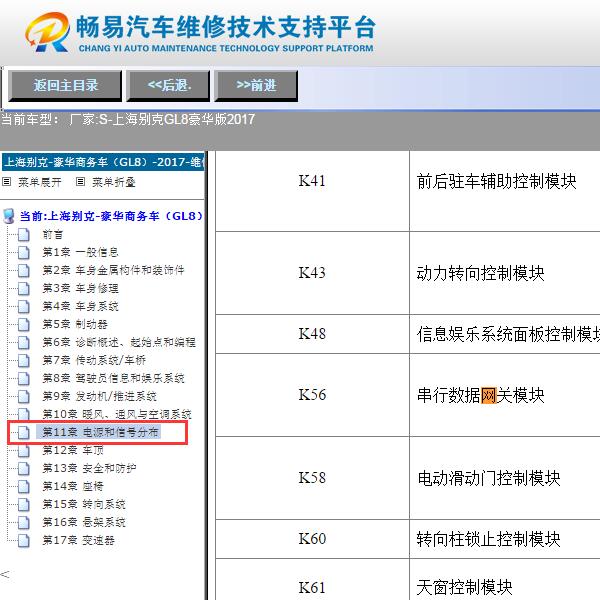
Task: Click the page icon next to 第8章
Action: tap(24, 378)
